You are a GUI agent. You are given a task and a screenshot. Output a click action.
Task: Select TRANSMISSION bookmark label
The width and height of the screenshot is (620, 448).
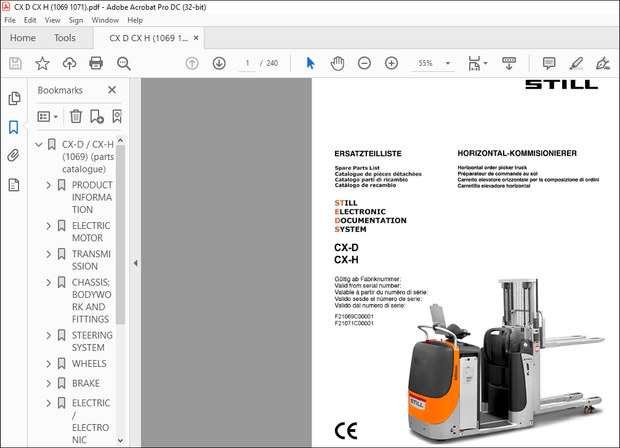91,260
